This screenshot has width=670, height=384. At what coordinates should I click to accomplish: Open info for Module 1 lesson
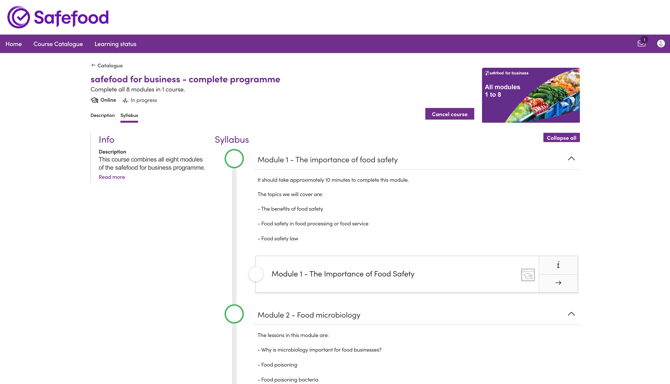(558, 265)
